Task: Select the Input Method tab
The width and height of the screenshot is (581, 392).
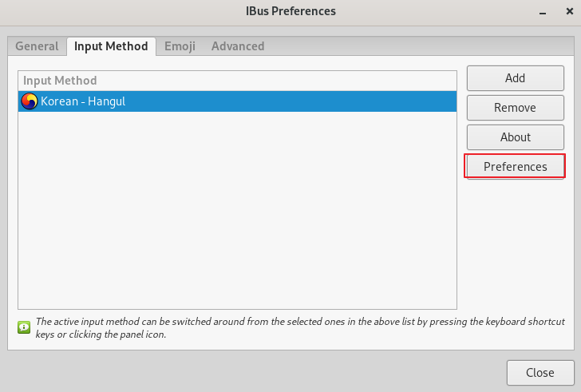Action: click(x=111, y=46)
